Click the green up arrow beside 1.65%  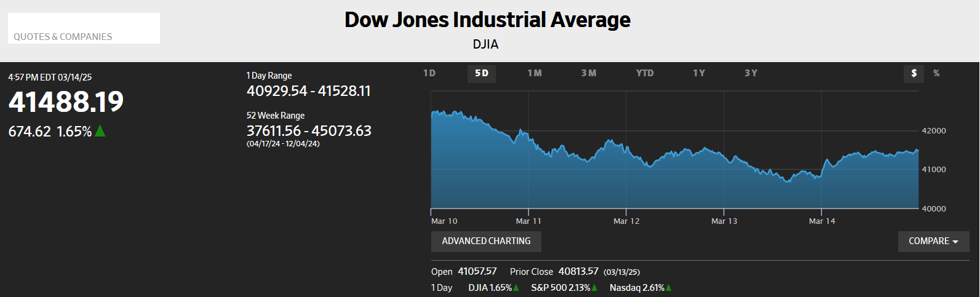click(x=100, y=131)
